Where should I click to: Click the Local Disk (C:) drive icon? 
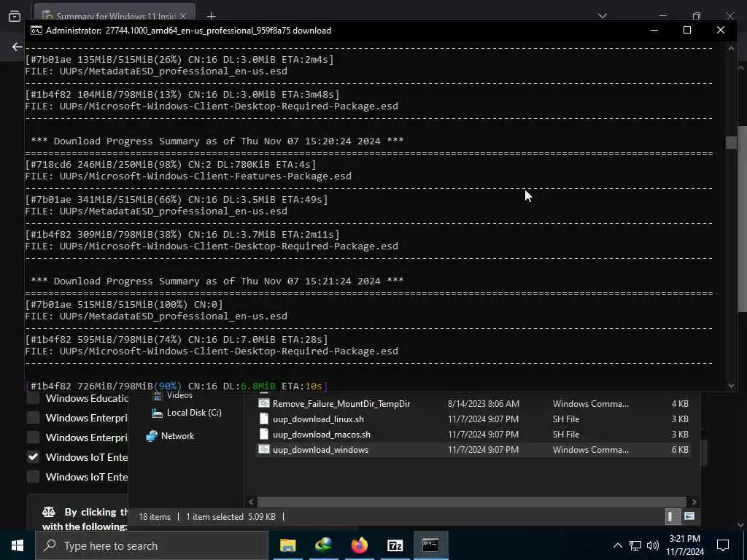tap(158, 413)
